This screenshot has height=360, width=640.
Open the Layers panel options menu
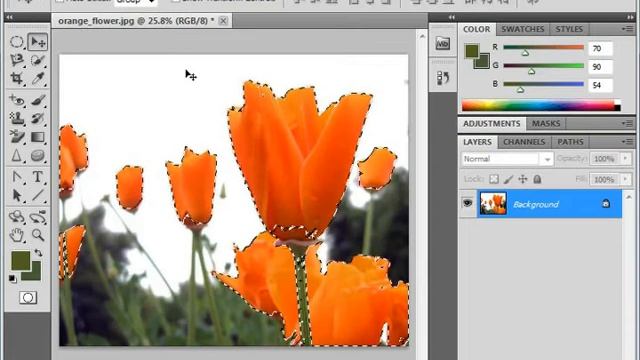pyautogui.click(x=628, y=142)
